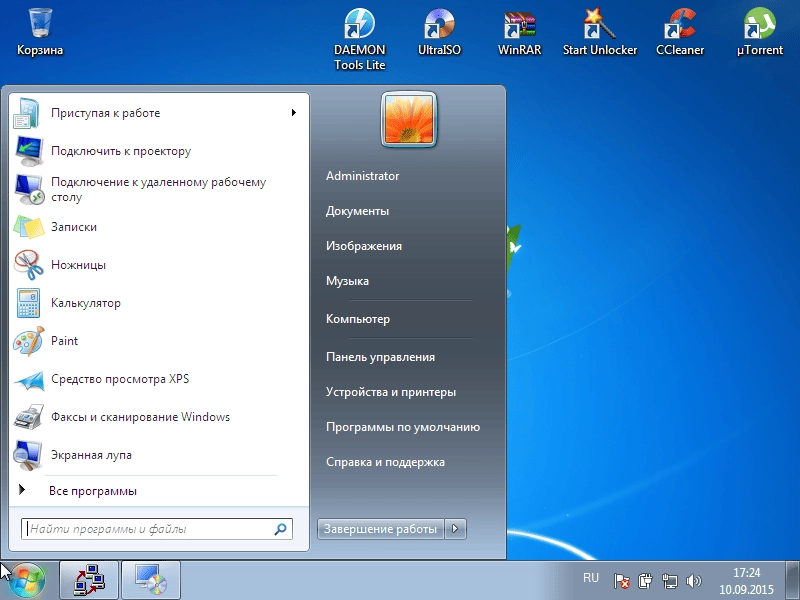Click the Записки sticky notes icon

pyautogui.click(x=29, y=227)
